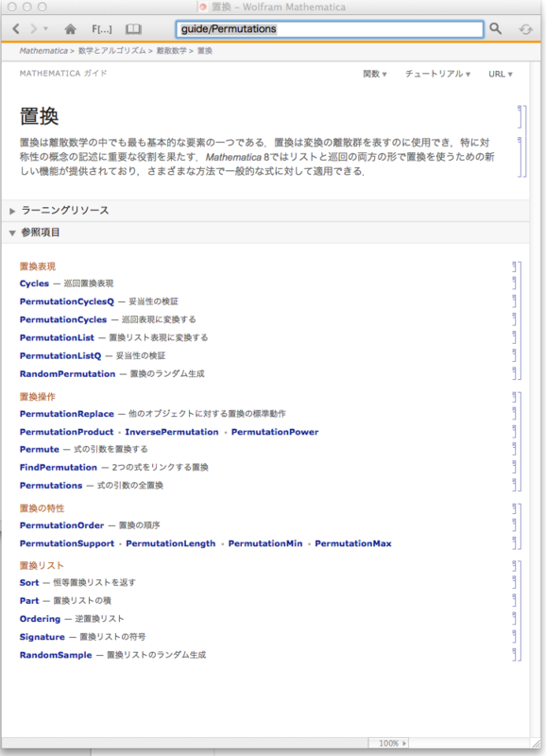Viewport: 546px width, 756px height.
Task: Open the Cycles function link
Action: 34,283
